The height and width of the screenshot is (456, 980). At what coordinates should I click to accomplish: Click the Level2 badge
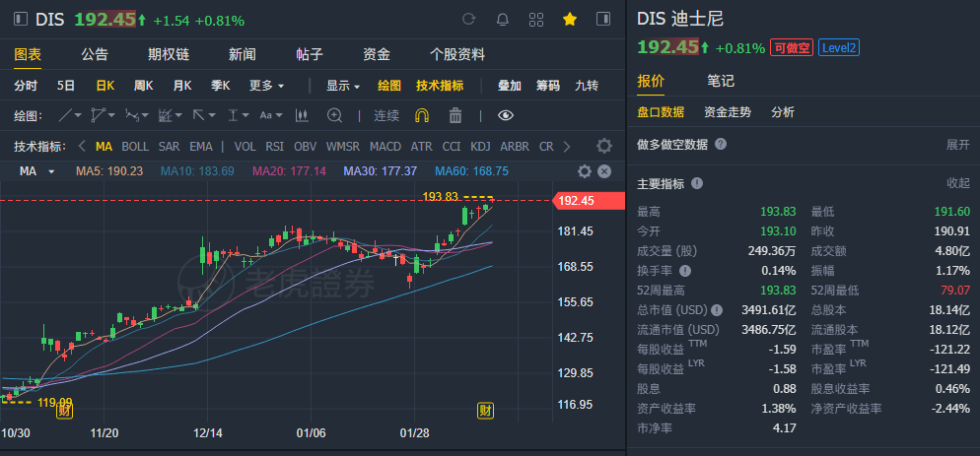point(839,47)
